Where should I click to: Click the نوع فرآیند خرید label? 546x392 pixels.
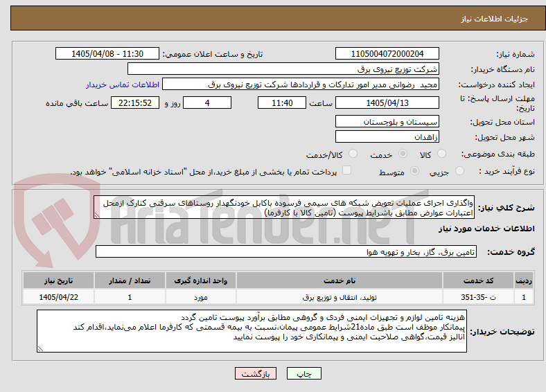pyautogui.click(x=507, y=171)
